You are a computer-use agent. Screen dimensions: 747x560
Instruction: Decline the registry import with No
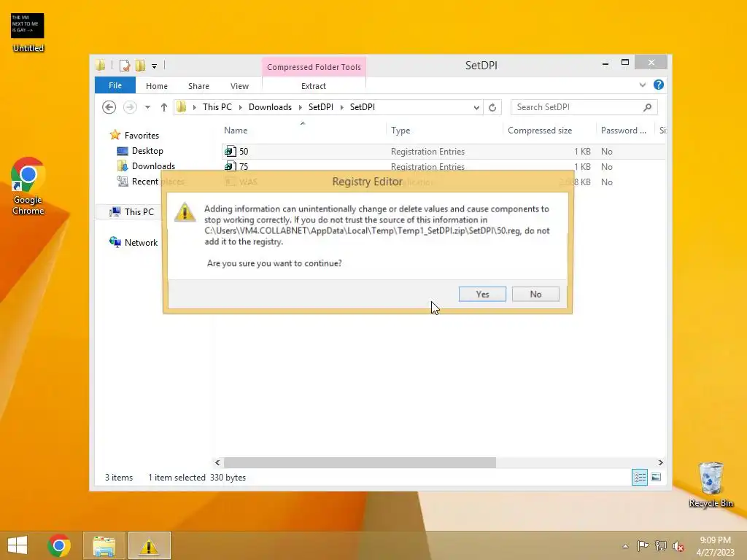tap(535, 295)
